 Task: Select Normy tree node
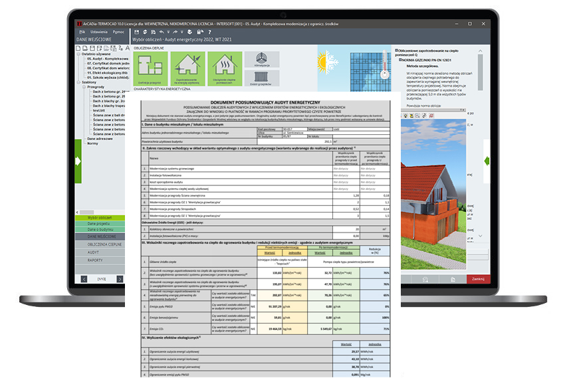[92, 143]
